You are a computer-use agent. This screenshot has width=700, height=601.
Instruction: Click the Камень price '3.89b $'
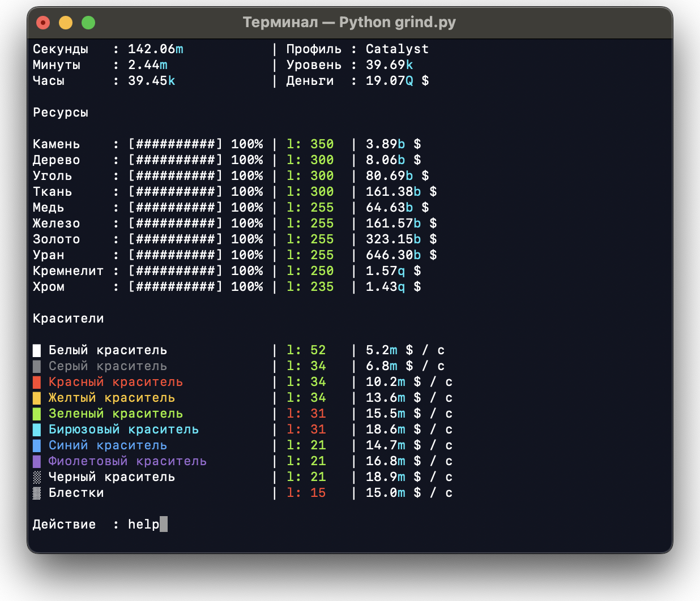[x=394, y=144]
